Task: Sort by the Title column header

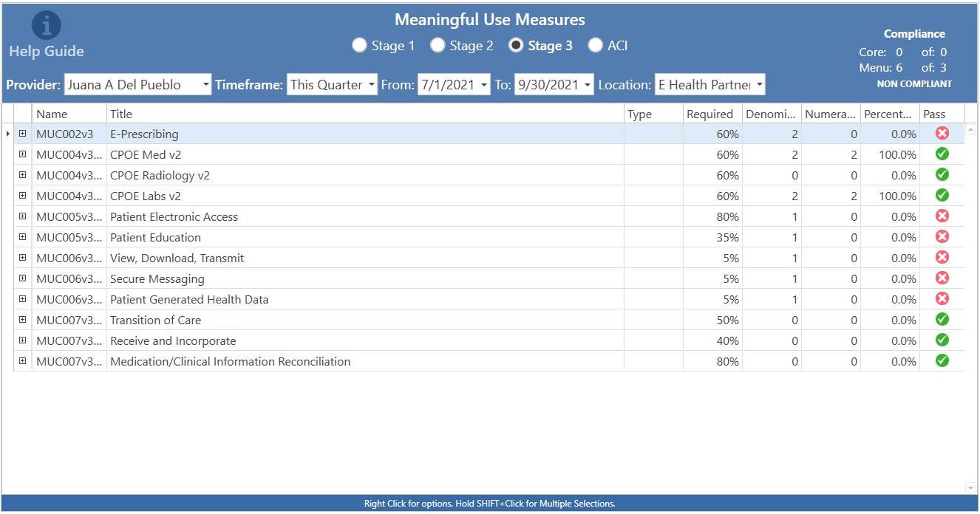Action: 365,114
